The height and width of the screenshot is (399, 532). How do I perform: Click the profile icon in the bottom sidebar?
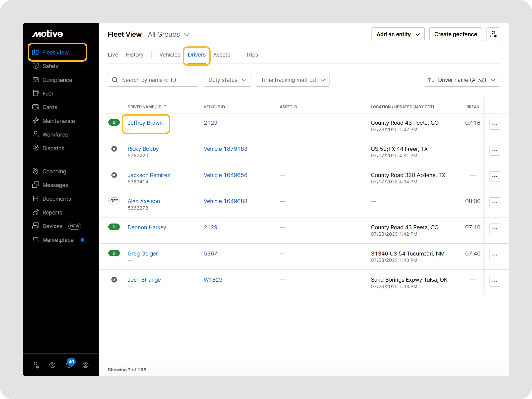(x=85, y=365)
